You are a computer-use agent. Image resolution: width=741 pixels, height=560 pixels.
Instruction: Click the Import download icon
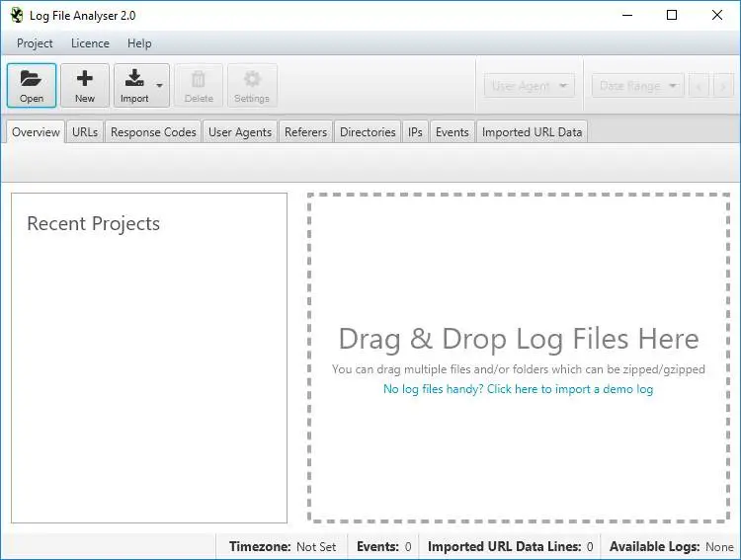tap(134, 78)
